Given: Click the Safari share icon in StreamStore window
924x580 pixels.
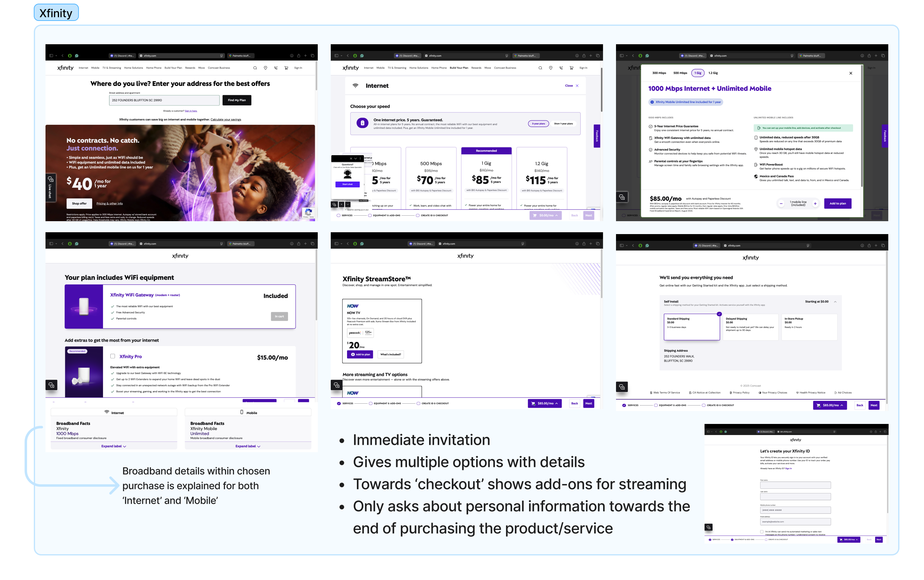Looking at the screenshot, I should (x=584, y=244).
